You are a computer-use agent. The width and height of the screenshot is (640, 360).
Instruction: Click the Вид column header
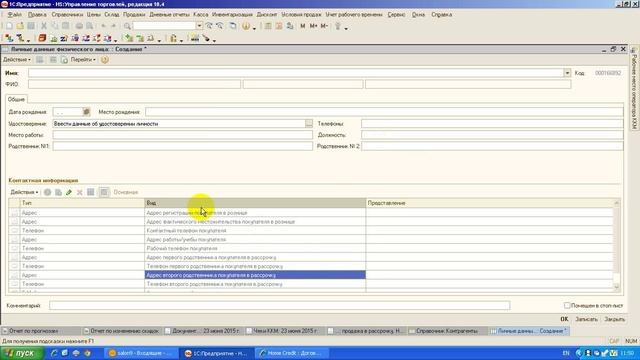(255, 203)
